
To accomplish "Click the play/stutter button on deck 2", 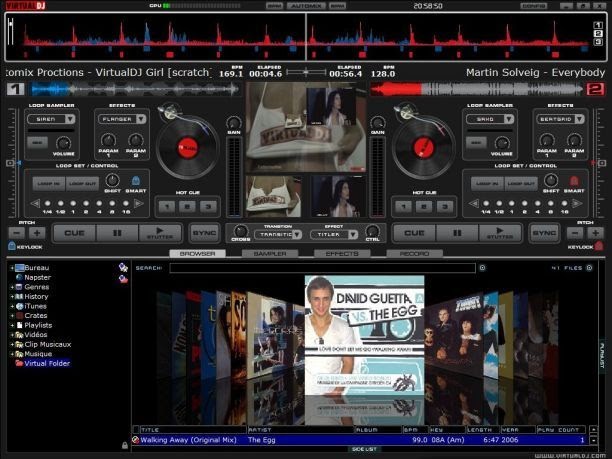I will 500,233.
